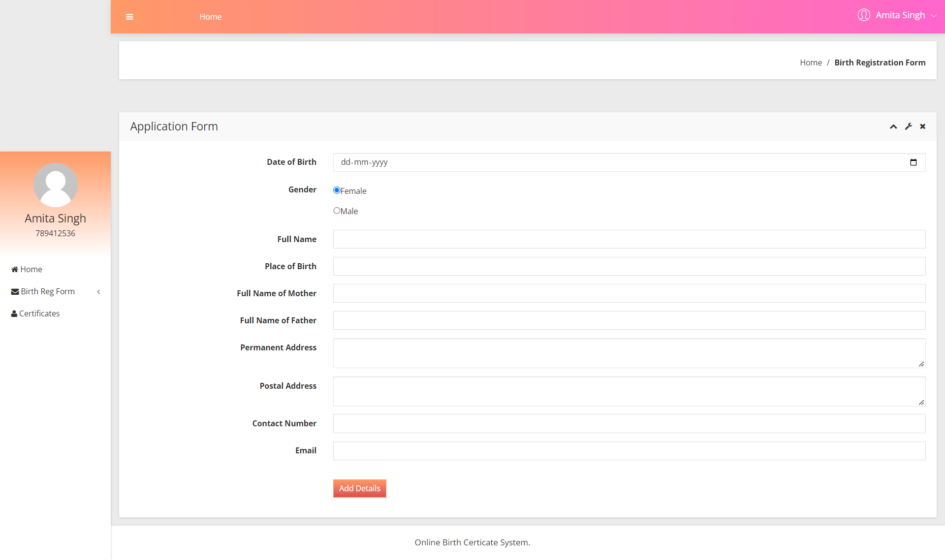The image size is (945, 560).
Task: Navigate to Home via the breadcrumb link
Action: [811, 62]
